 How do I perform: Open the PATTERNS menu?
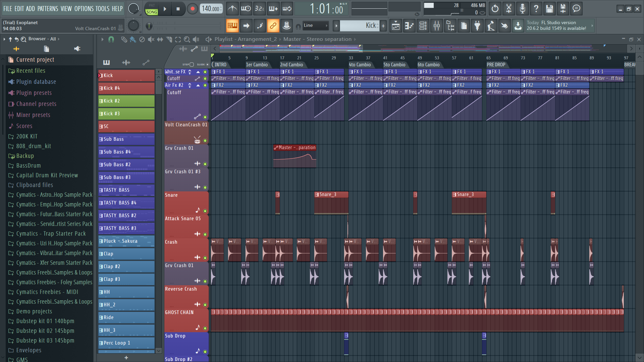[48, 9]
